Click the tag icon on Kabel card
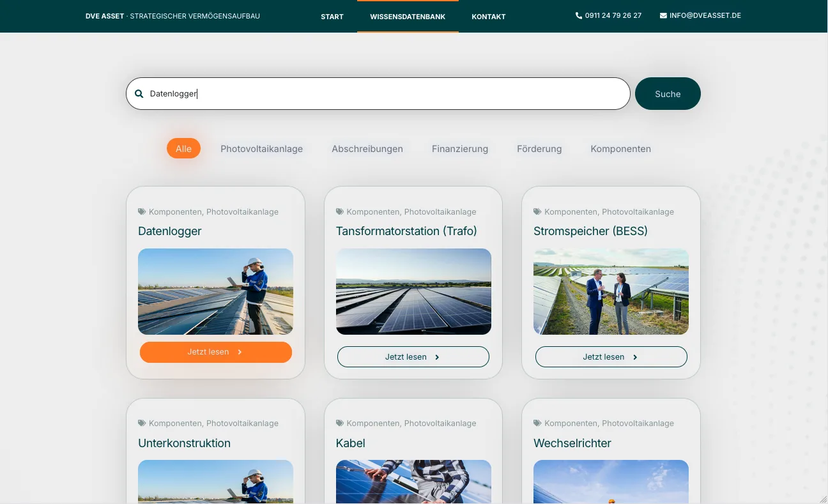The width and height of the screenshot is (828, 504). (x=340, y=423)
